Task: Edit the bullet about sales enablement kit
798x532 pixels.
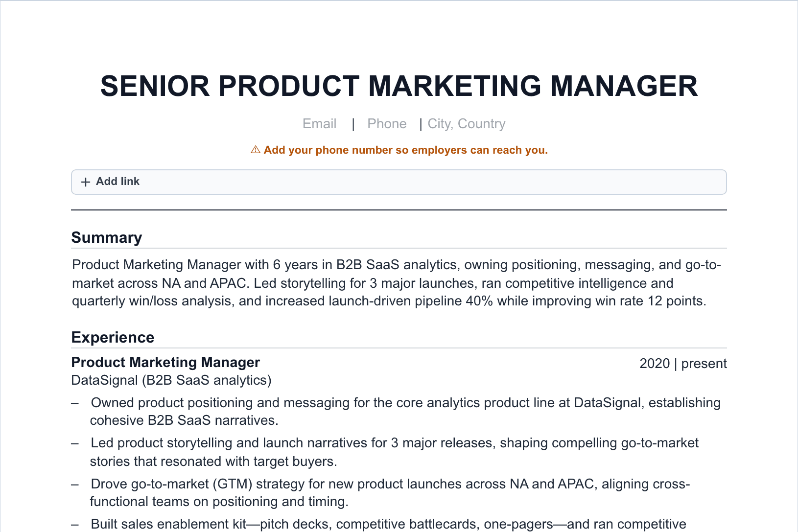Action: click(x=389, y=524)
